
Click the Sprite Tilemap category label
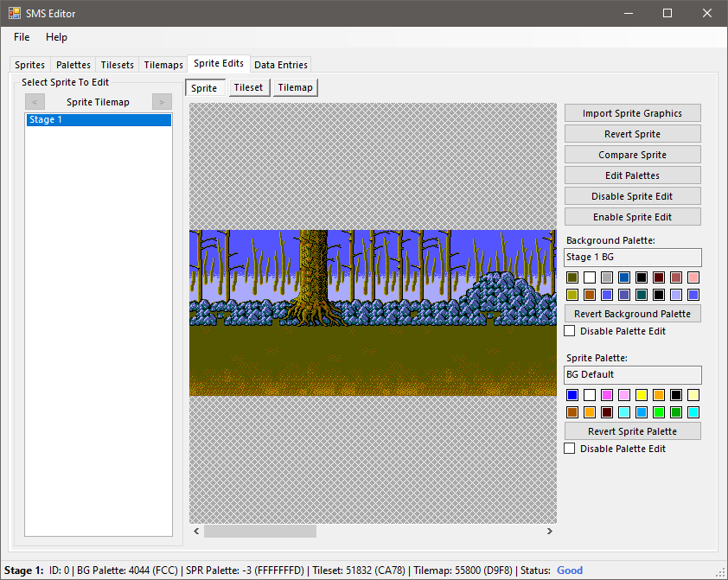pyautogui.click(x=98, y=102)
